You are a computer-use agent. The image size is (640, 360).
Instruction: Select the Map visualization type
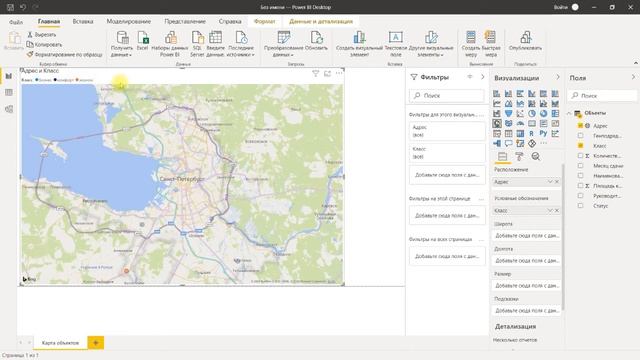point(497,123)
